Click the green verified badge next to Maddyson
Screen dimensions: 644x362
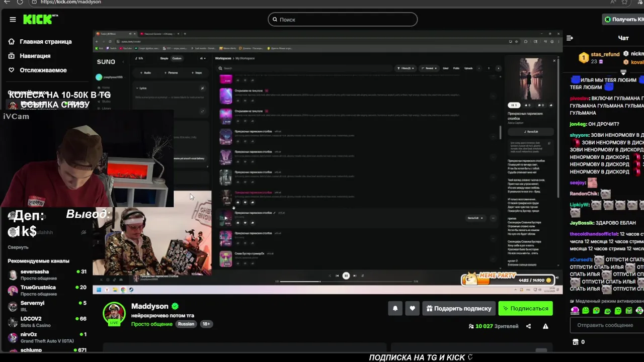[175, 306]
